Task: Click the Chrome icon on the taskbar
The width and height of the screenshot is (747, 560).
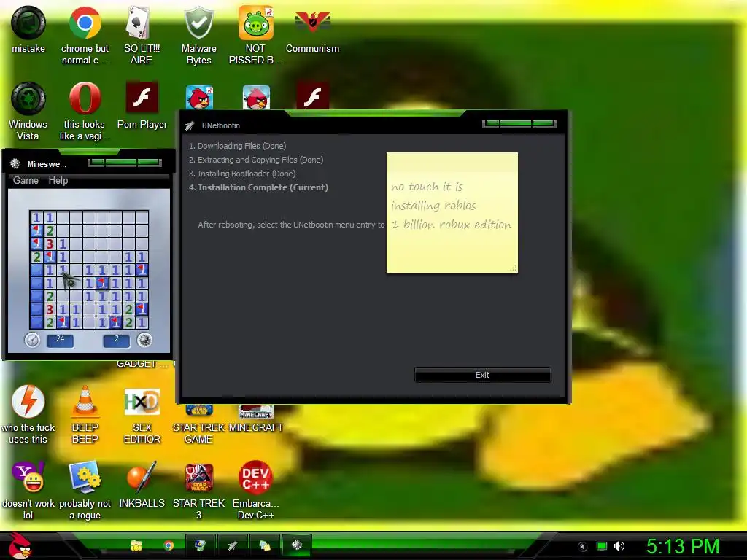Action: point(169,545)
